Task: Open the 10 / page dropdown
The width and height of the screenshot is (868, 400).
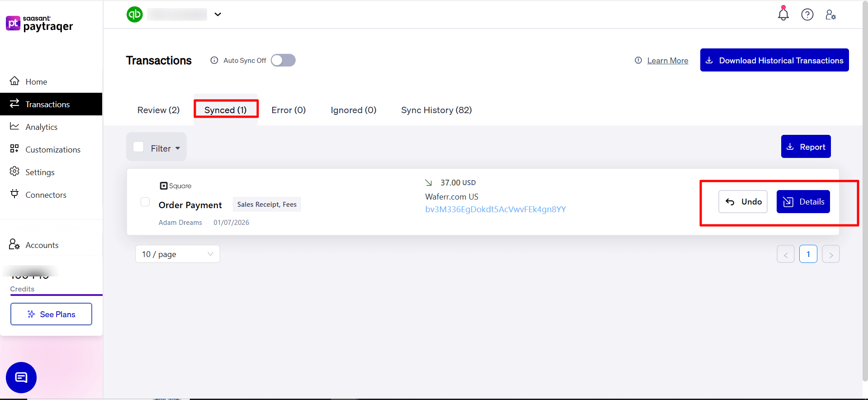Action: point(178,254)
